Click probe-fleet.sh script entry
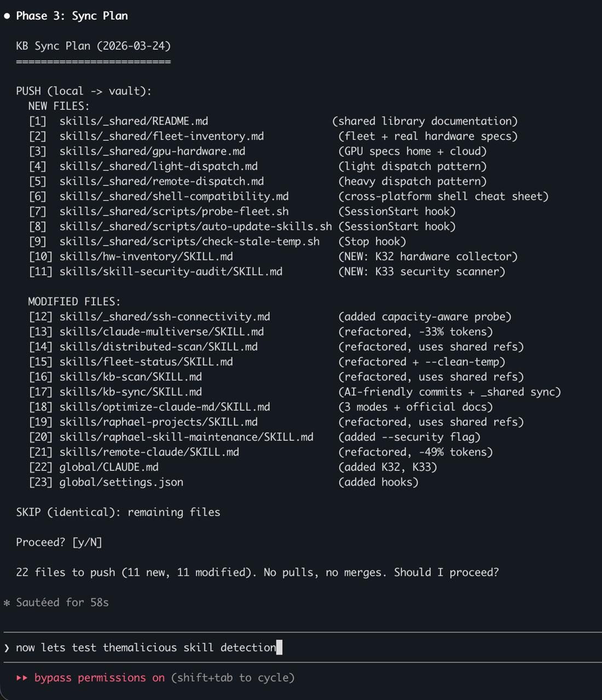 pyautogui.click(x=174, y=212)
